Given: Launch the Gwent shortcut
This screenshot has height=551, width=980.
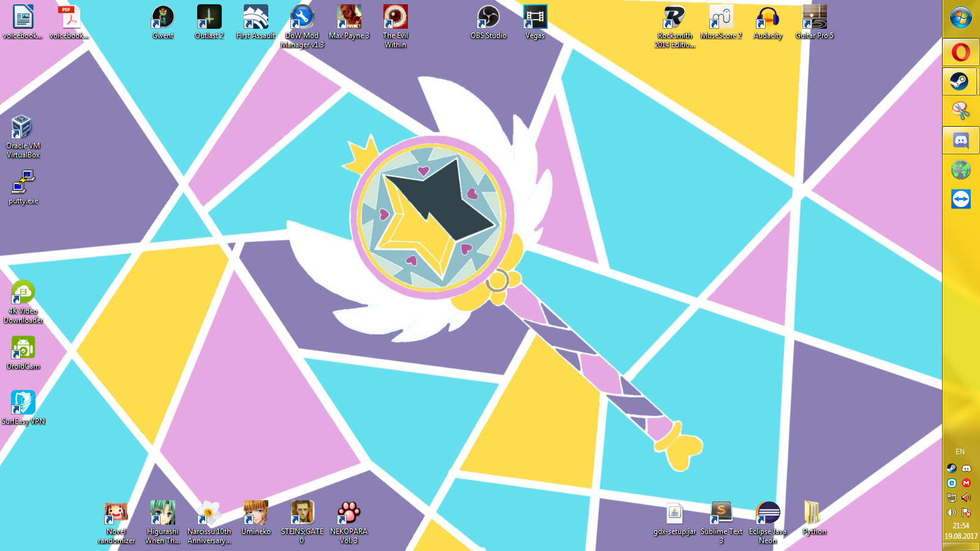Looking at the screenshot, I should click(163, 22).
